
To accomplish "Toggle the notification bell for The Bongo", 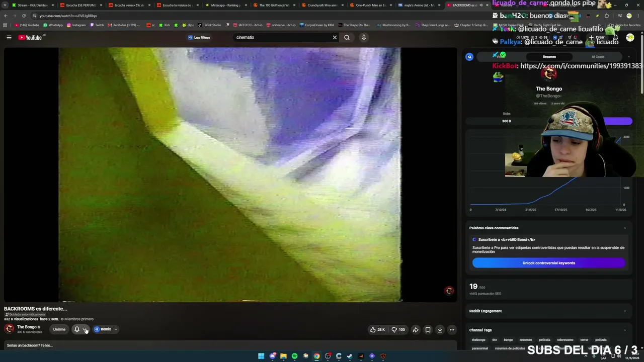I will coord(76,329).
